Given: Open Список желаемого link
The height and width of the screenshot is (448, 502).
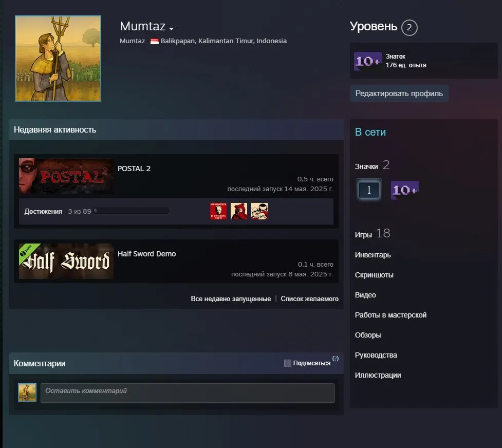Looking at the screenshot, I should (310, 299).
